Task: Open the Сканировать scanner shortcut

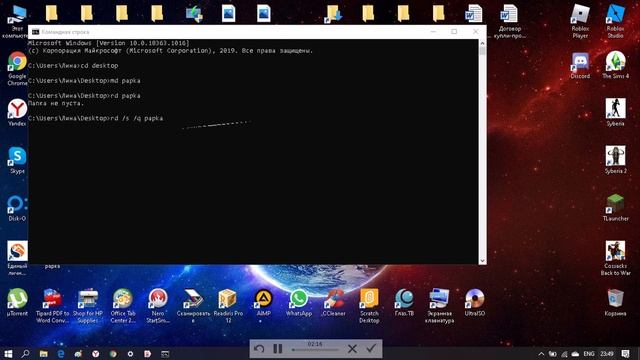Action: click(x=193, y=305)
